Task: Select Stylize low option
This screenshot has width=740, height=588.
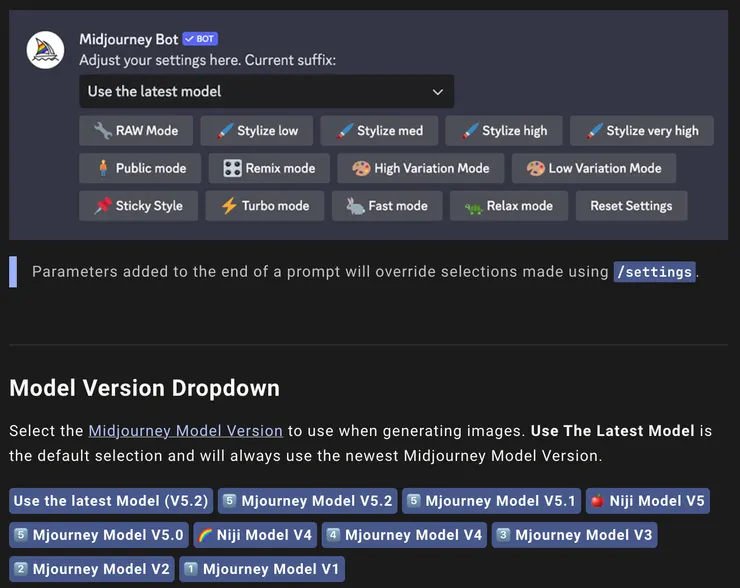Action: [x=257, y=131]
